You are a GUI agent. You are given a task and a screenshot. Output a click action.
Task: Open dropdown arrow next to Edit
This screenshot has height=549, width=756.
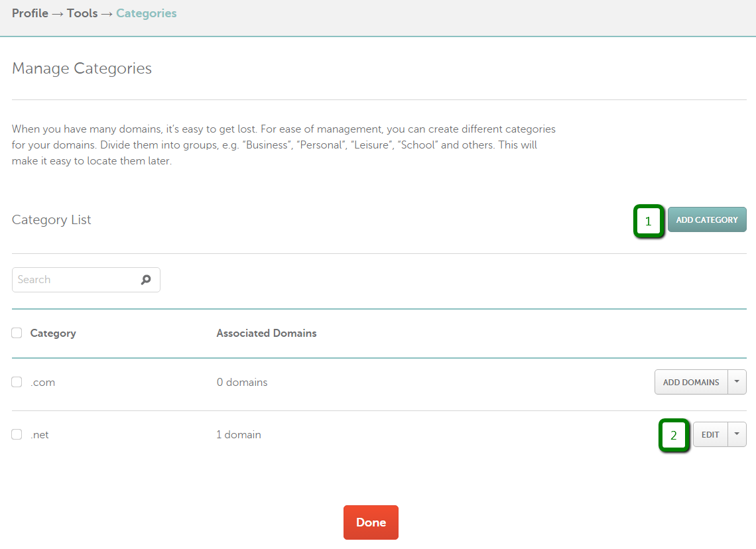pyautogui.click(x=737, y=434)
